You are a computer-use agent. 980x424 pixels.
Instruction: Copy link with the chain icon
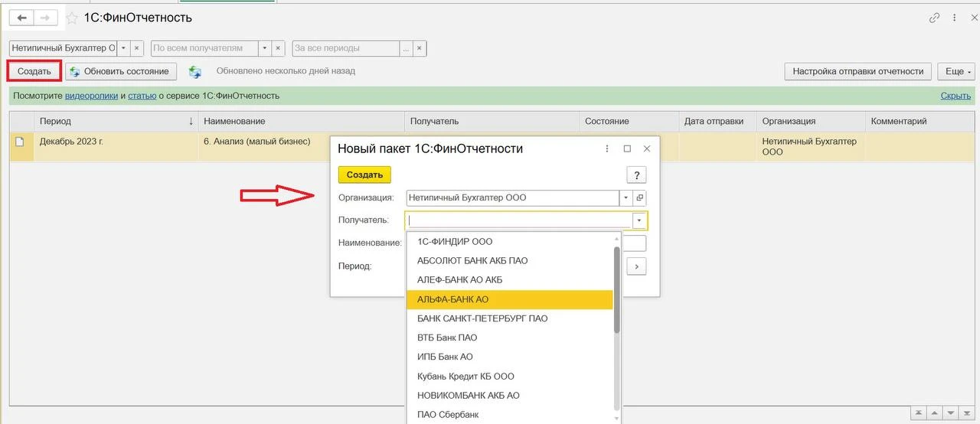[934, 17]
